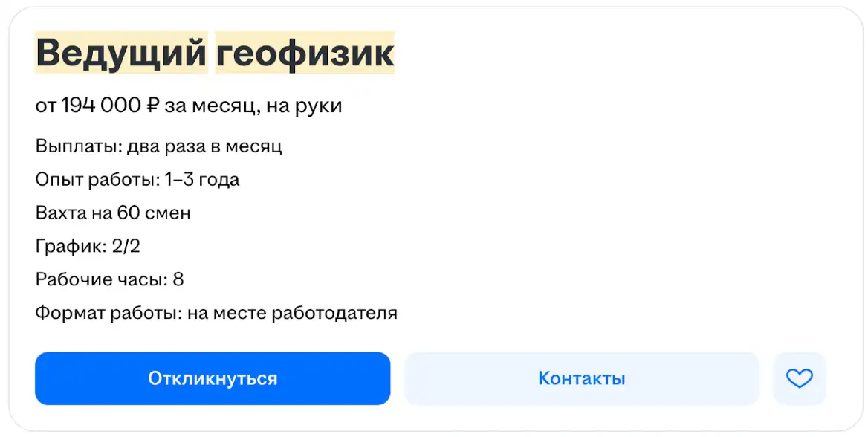
Task: Click the Откликнуться button
Action: (x=213, y=378)
